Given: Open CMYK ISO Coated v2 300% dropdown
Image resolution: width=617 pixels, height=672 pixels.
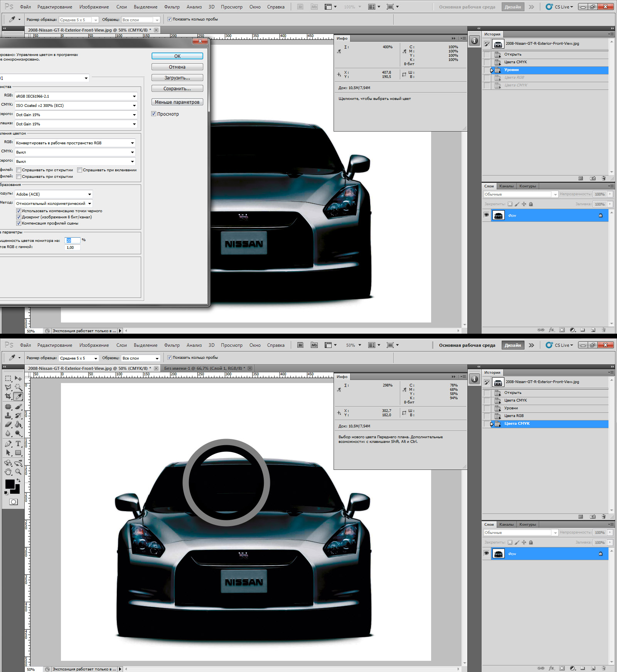Looking at the screenshot, I should click(76, 105).
